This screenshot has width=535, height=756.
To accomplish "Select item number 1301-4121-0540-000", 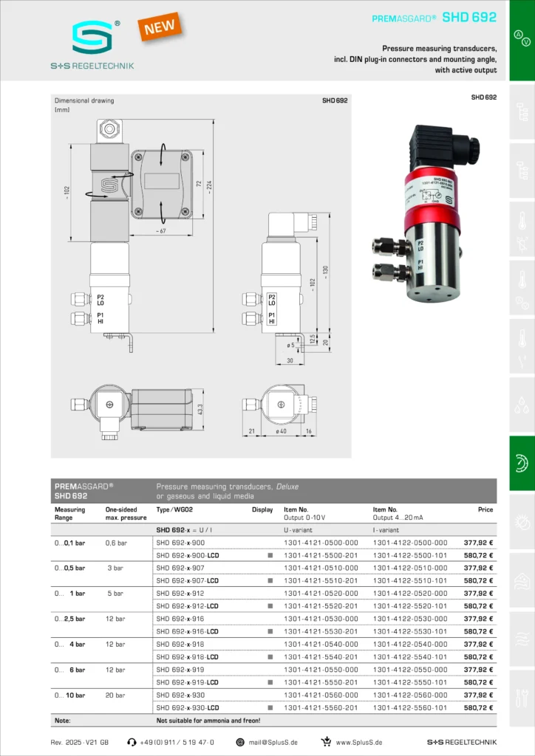I will coord(321,645).
